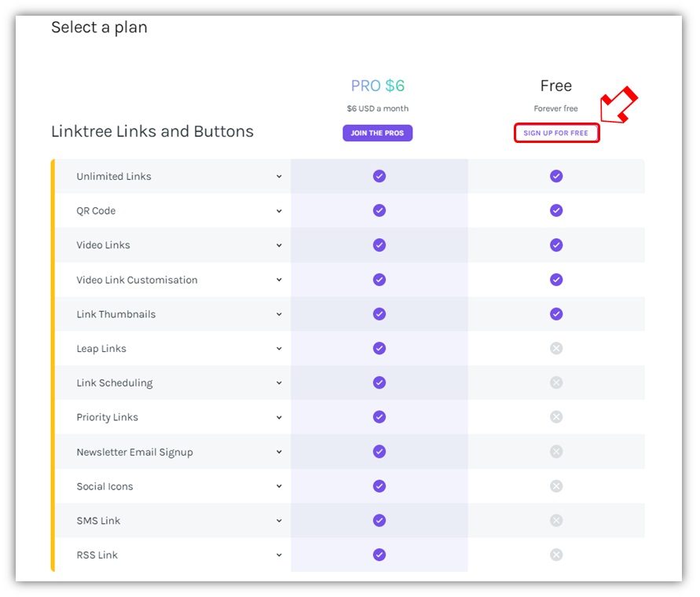Click the Newsletter Email Signup label
Image resolution: width=700 pixels, height=597 pixels.
pyautogui.click(x=135, y=452)
